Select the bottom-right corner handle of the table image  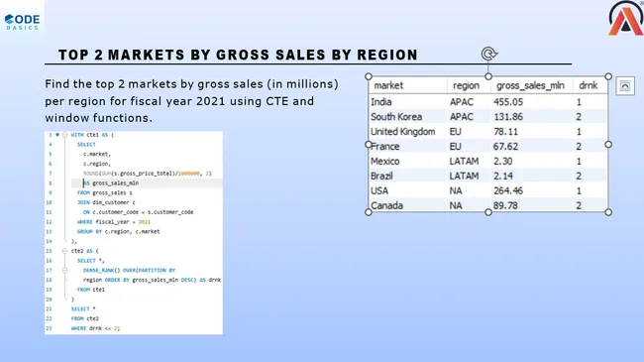(x=608, y=212)
